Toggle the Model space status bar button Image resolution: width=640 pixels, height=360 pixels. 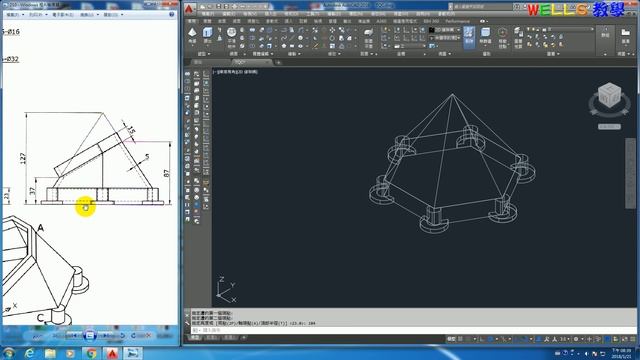tap(451, 339)
